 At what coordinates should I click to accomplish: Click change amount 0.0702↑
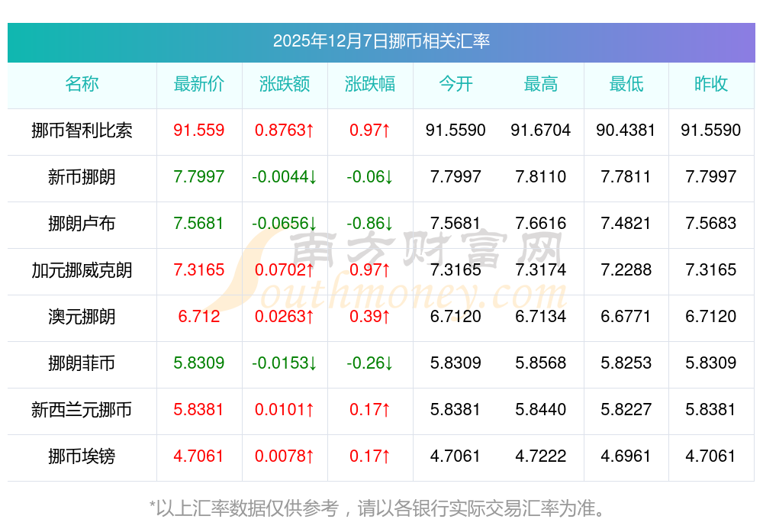point(285,269)
